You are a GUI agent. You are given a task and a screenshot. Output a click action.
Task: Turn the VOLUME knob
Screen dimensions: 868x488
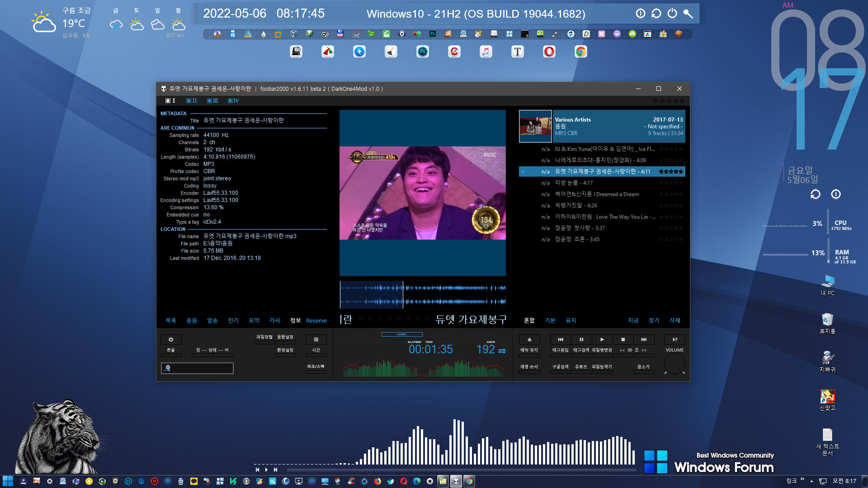click(x=675, y=364)
